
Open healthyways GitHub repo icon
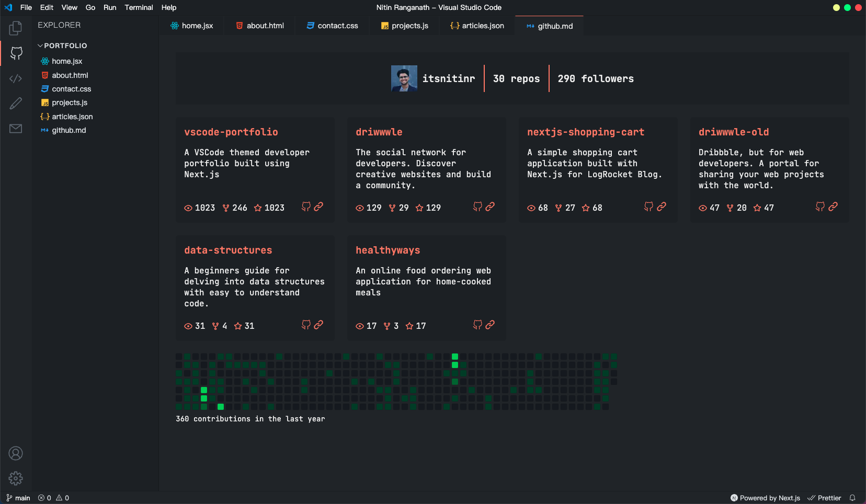[x=477, y=325]
